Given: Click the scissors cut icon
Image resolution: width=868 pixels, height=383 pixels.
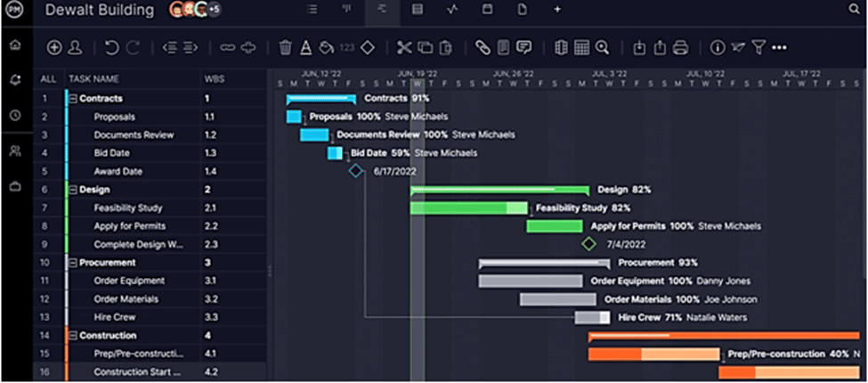Looking at the screenshot, I should [404, 47].
